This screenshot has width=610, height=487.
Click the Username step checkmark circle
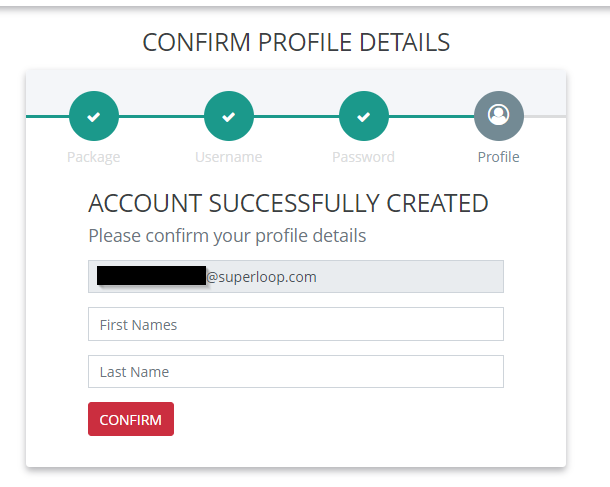point(229,117)
